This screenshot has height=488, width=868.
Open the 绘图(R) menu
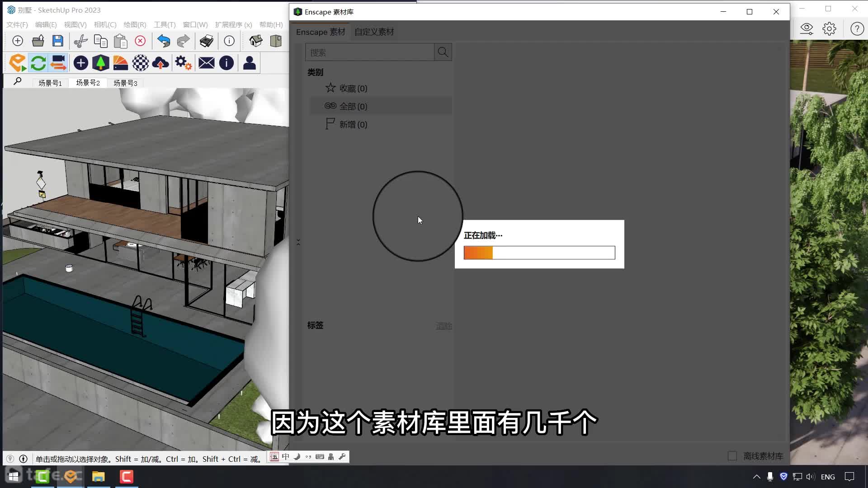pyautogui.click(x=135, y=25)
